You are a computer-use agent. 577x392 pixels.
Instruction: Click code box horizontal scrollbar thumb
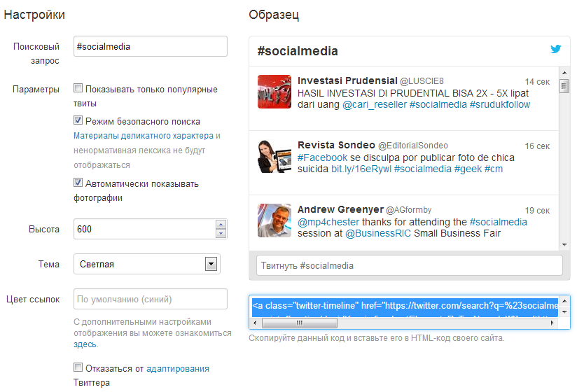coord(299,323)
